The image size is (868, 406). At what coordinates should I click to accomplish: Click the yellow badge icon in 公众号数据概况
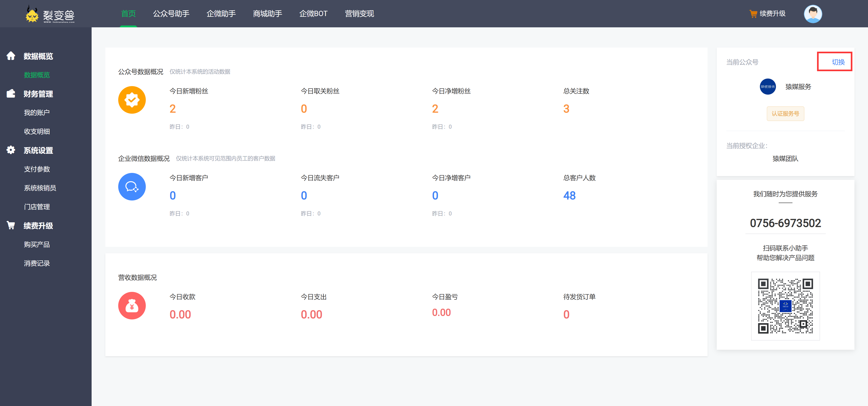(132, 100)
